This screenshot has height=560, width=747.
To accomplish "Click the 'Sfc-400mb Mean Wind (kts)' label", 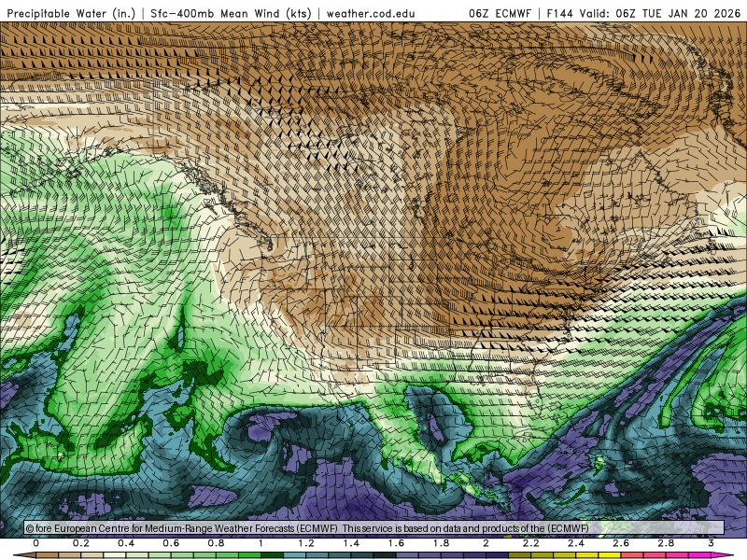I will point(231,13).
